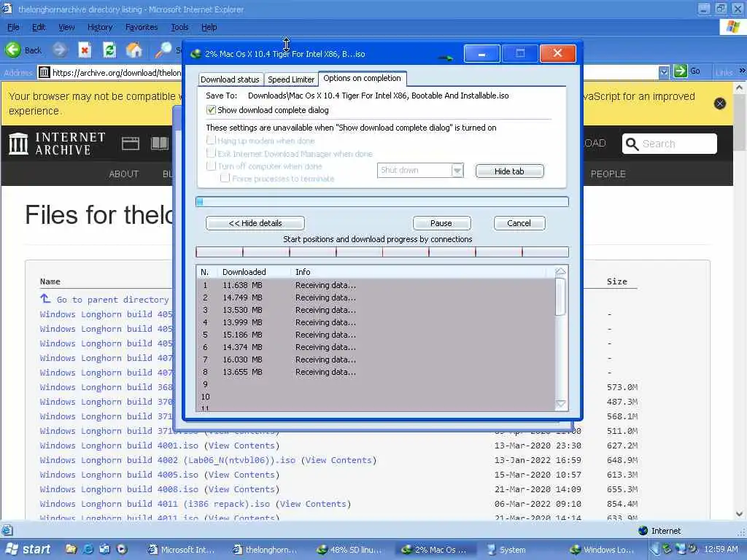The image size is (747, 560).
Task: Dismiss the yellow compatibility banner with the X icon
Action: (720, 104)
